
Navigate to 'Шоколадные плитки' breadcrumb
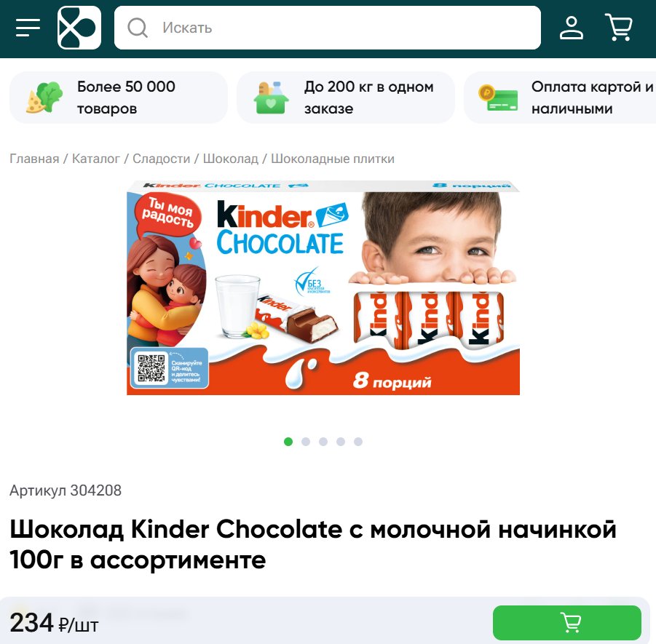click(333, 159)
